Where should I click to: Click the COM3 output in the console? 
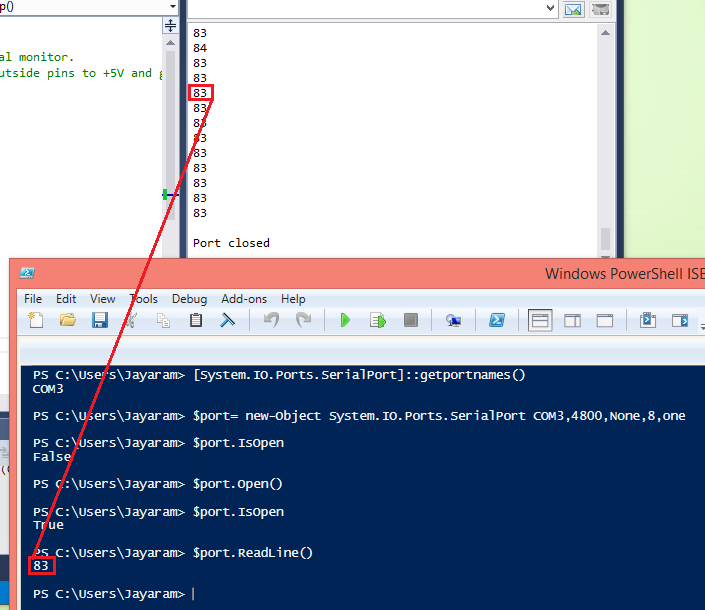(x=48, y=389)
